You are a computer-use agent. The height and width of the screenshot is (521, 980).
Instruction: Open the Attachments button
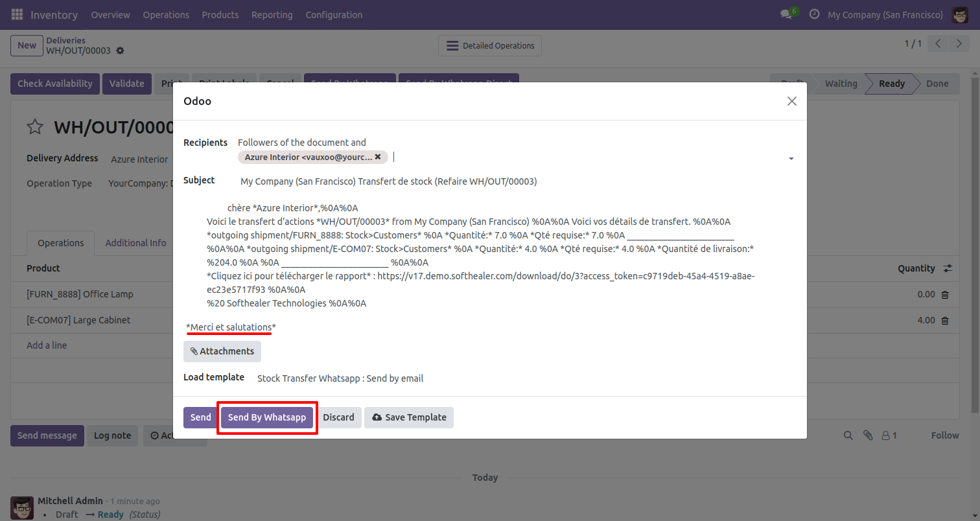click(222, 351)
